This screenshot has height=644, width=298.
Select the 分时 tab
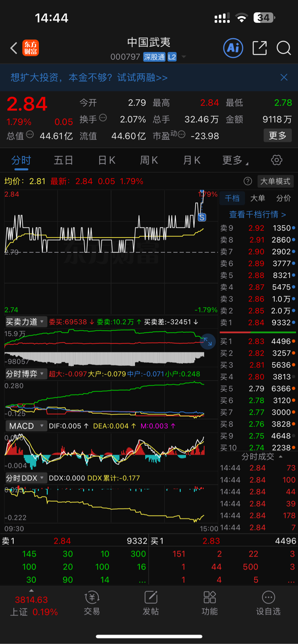21,160
